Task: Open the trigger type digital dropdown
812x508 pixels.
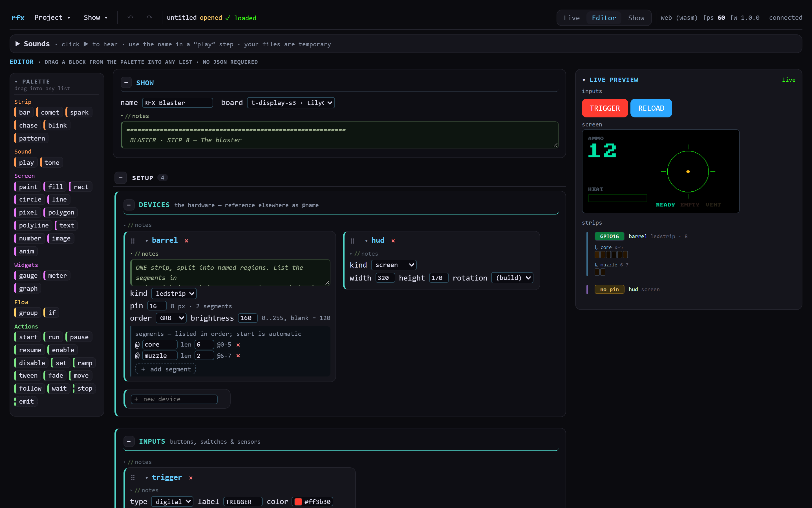Action: coord(172,502)
